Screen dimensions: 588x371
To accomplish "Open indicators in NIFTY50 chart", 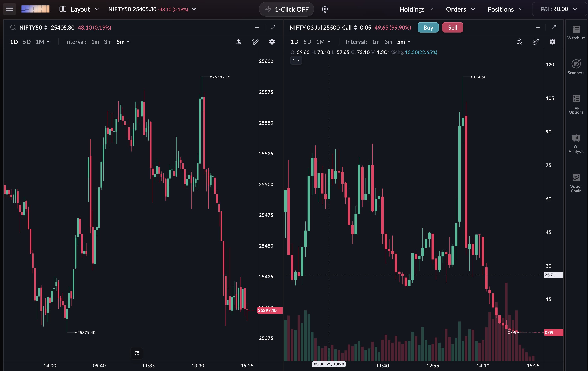I will [239, 42].
